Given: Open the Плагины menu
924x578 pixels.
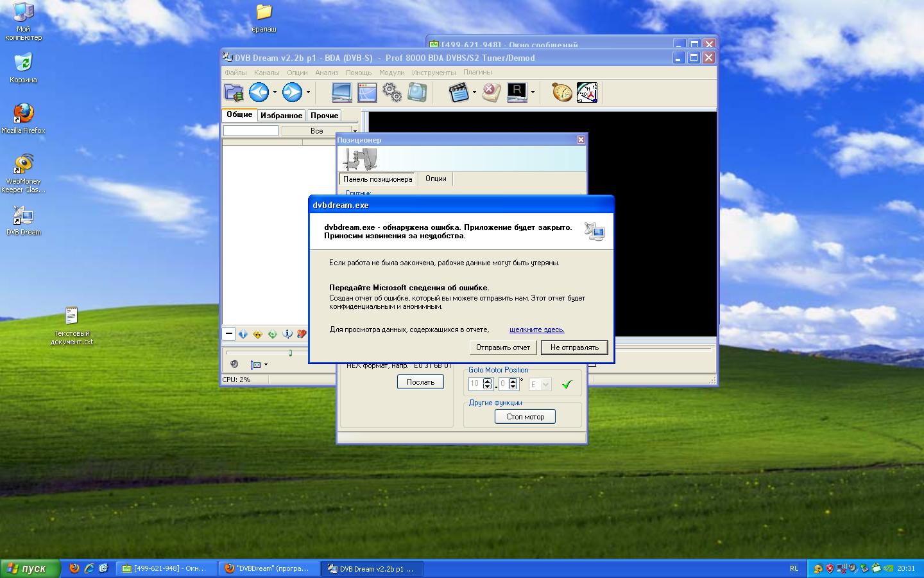Looking at the screenshot, I should [x=477, y=73].
